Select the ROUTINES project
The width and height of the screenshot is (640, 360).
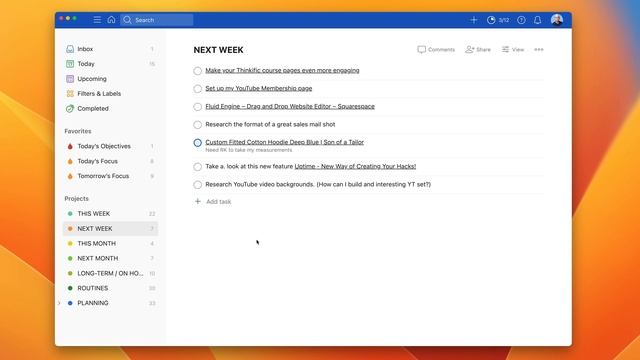coord(110,288)
